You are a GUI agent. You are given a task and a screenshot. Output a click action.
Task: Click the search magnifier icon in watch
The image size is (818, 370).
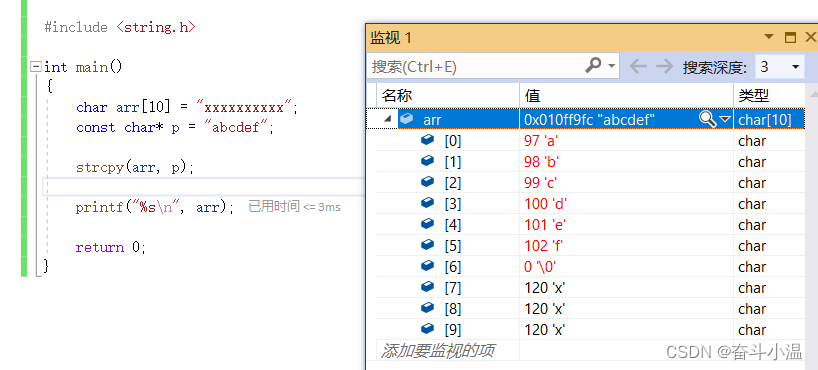click(x=593, y=66)
